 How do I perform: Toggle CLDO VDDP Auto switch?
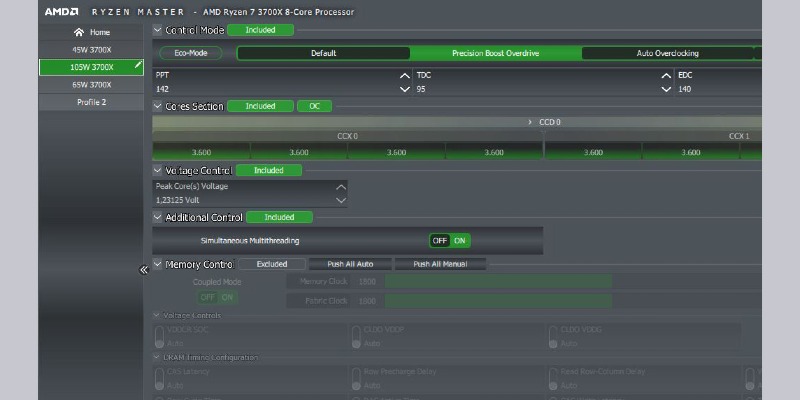pyautogui.click(x=356, y=337)
